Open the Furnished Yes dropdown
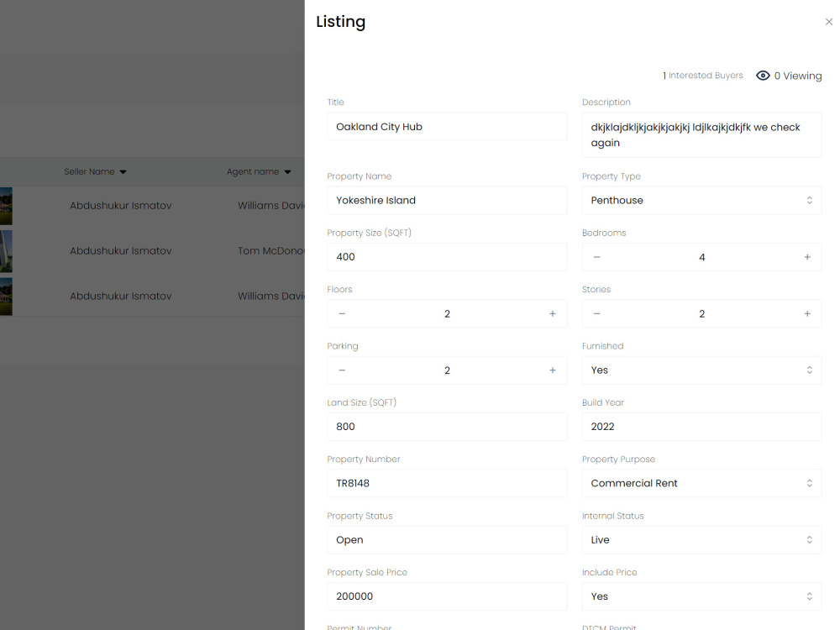840x630 pixels. tap(701, 370)
